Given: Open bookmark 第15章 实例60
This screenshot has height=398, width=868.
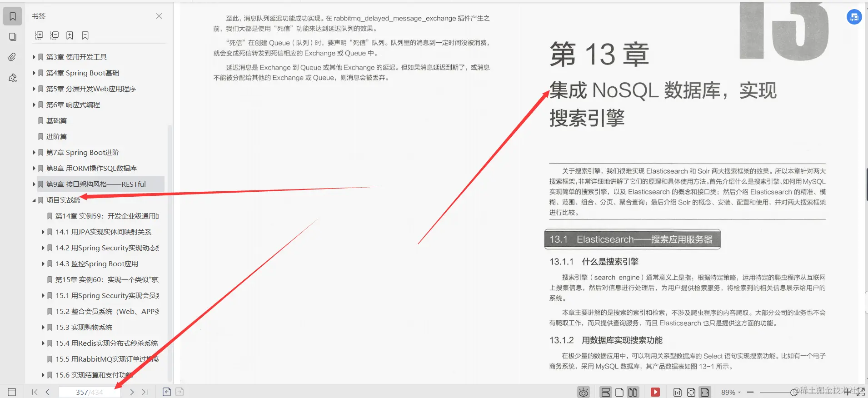Looking at the screenshot, I should [107, 279].
